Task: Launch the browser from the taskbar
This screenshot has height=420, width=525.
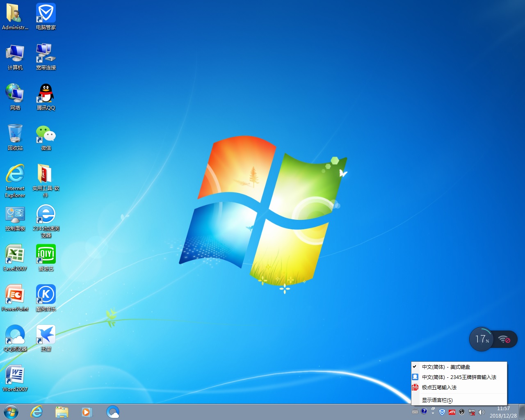Action: pos(36,412)
